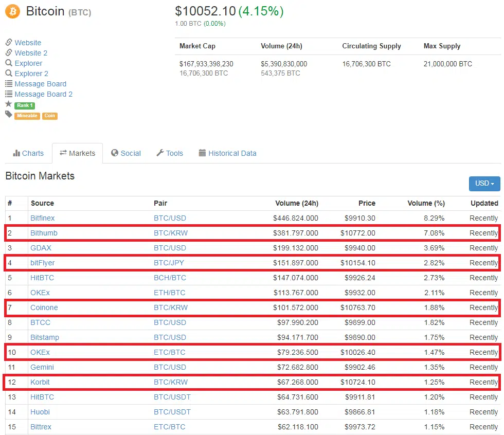Click the $167,933,398,230 market cap value

[206, 64]
